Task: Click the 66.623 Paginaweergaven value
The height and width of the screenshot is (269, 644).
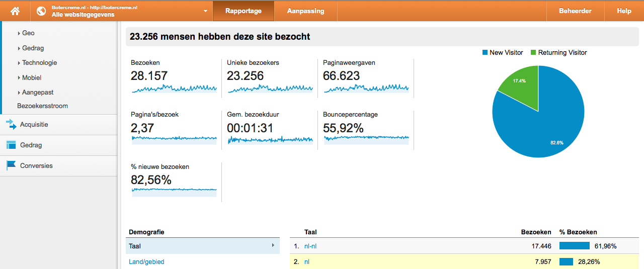Action: point(342,76)
